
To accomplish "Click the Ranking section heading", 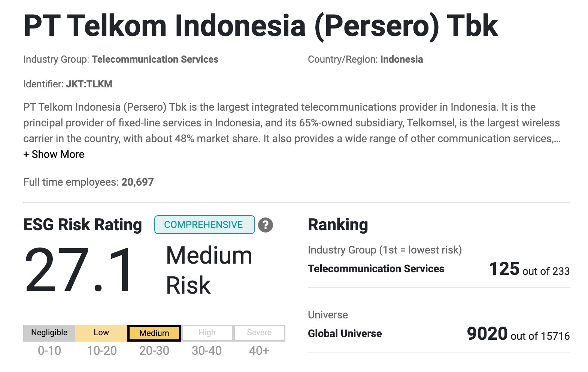I will coord(338,225).
